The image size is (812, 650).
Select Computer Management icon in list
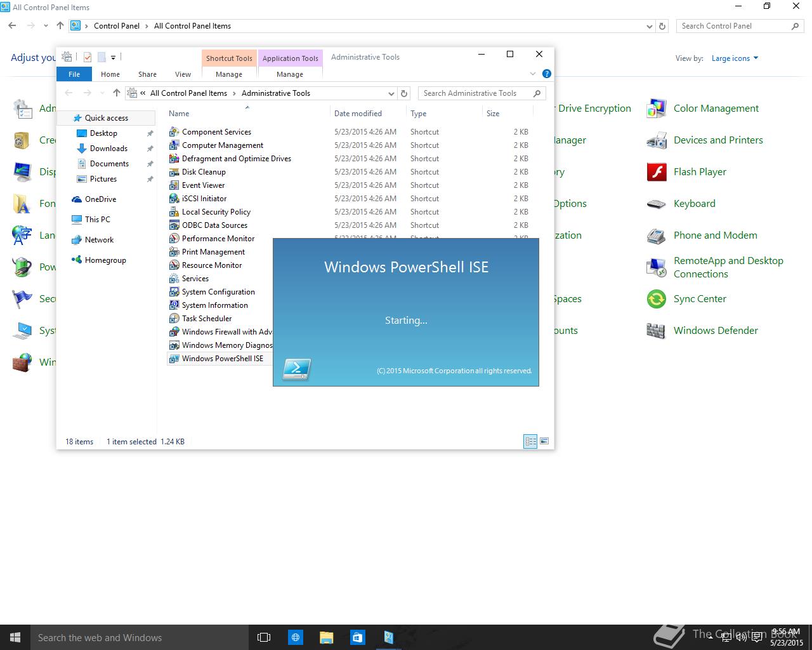click(x=174, y=145)
